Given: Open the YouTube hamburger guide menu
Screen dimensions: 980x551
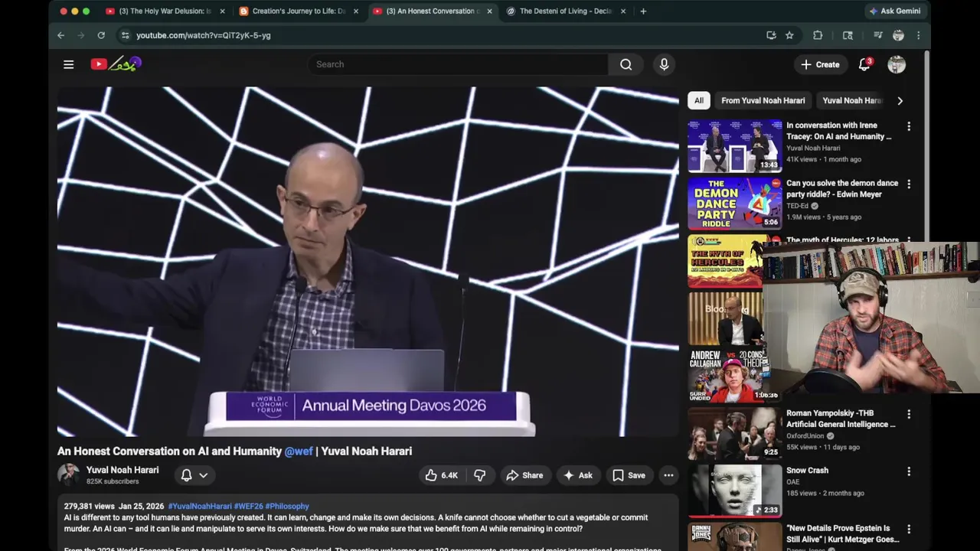Looking at the screenshot, I should pyautogui.click(x=68, y=64).
